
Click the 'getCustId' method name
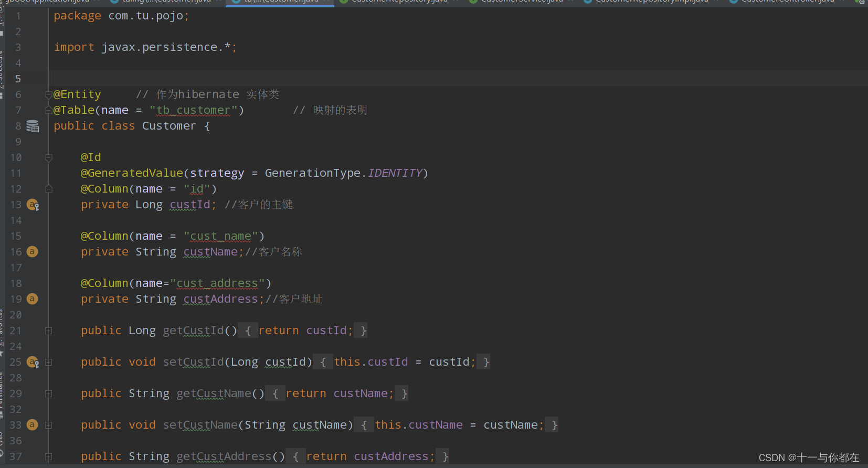coord(193,331)
